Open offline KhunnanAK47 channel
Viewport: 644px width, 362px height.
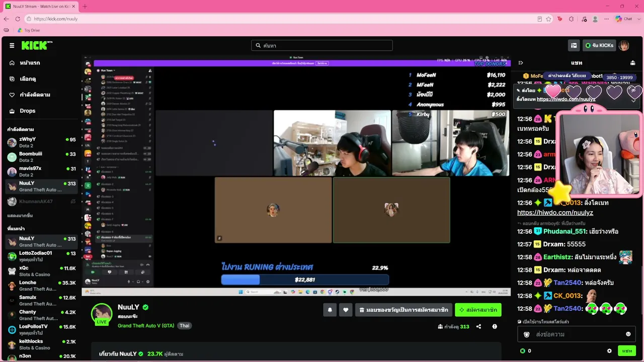41,201
